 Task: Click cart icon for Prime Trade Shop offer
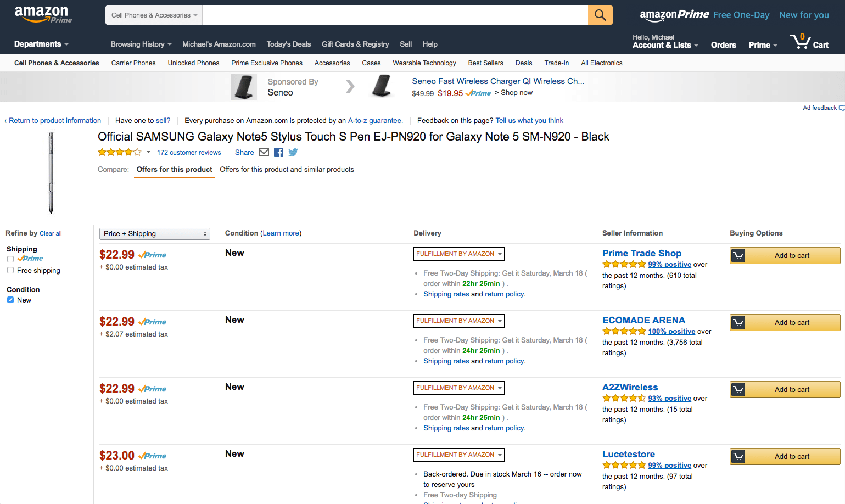[x=738, y=256]
